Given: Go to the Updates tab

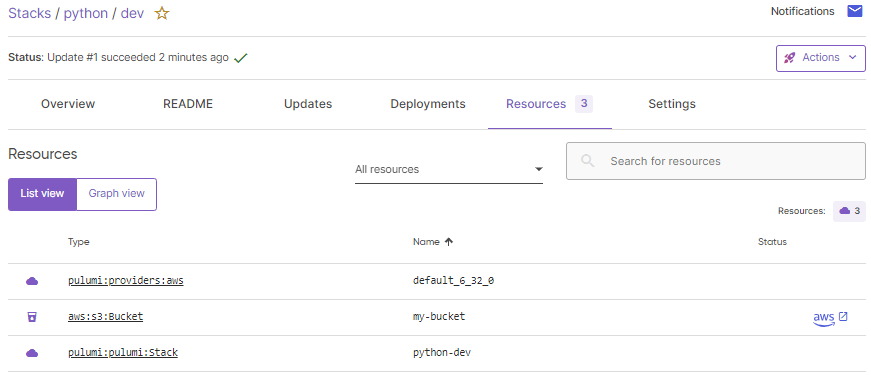Looking at the screenshot, I should tap(308, 104).
